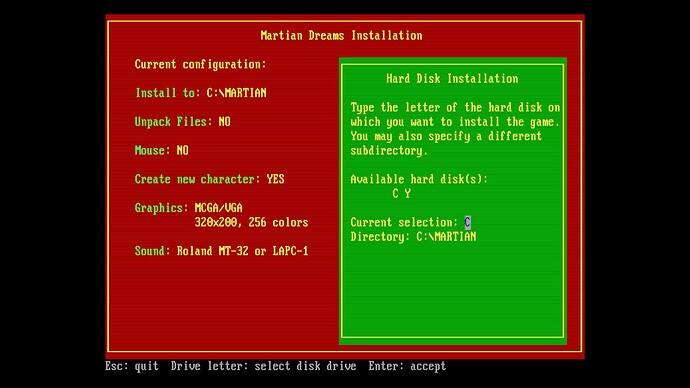This screenshot has height=388, width=690.
Task: Click the 'Current configuration:' heading
Action: click(x=200, y=65)
